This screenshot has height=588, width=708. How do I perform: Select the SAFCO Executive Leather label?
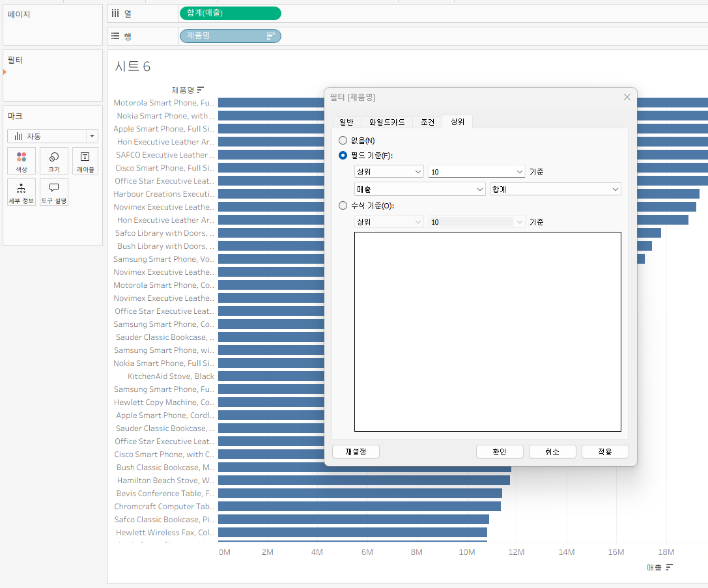pyautogui.click(x=165, y=155)
